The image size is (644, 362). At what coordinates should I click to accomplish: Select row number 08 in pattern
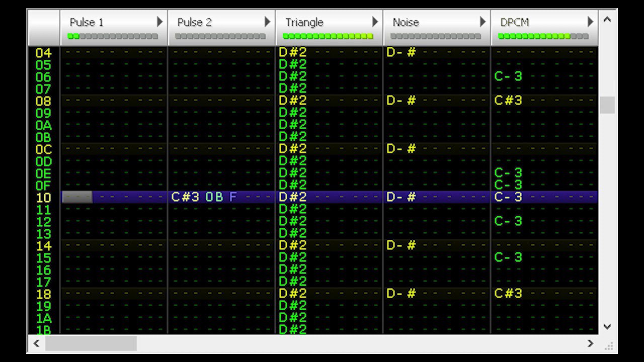click(43, 101)
